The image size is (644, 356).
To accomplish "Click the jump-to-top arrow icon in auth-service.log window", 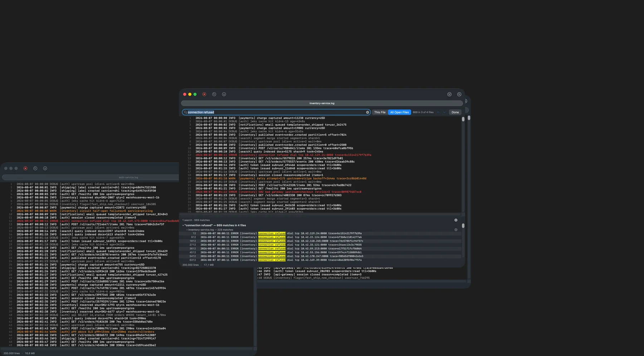I will point(35,168).
